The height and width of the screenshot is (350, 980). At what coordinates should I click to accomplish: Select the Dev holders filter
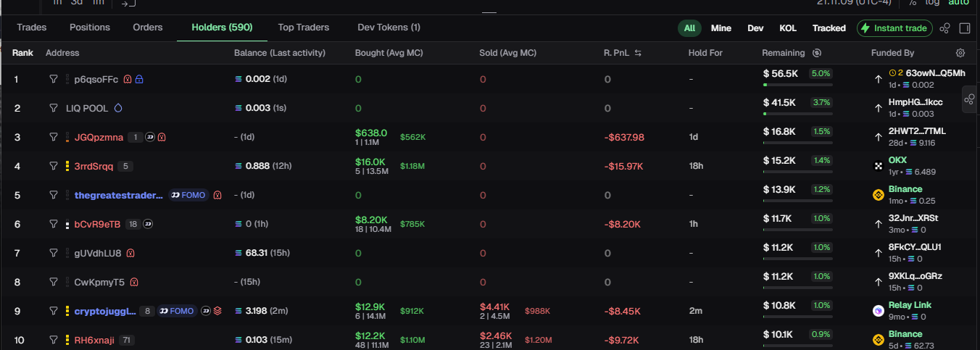click(x=755, y=28)
